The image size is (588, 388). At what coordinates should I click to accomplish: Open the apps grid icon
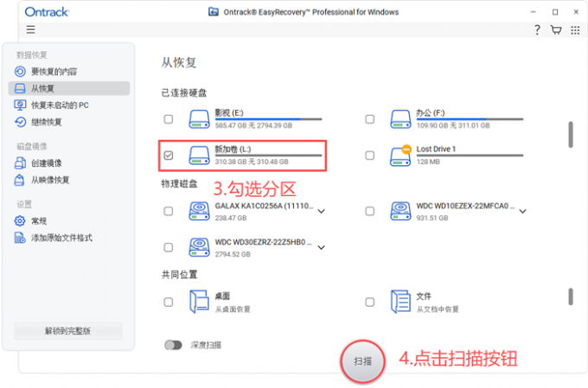point(575,30)
